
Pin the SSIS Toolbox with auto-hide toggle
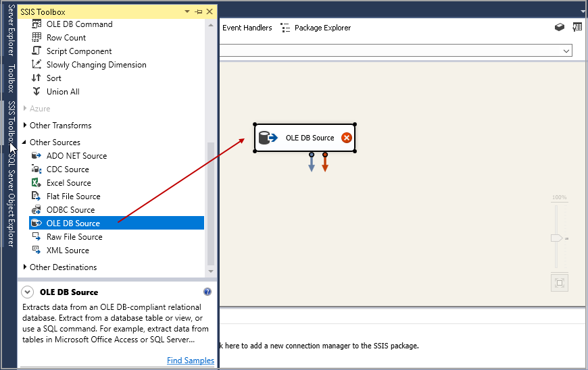pos(199,12)
